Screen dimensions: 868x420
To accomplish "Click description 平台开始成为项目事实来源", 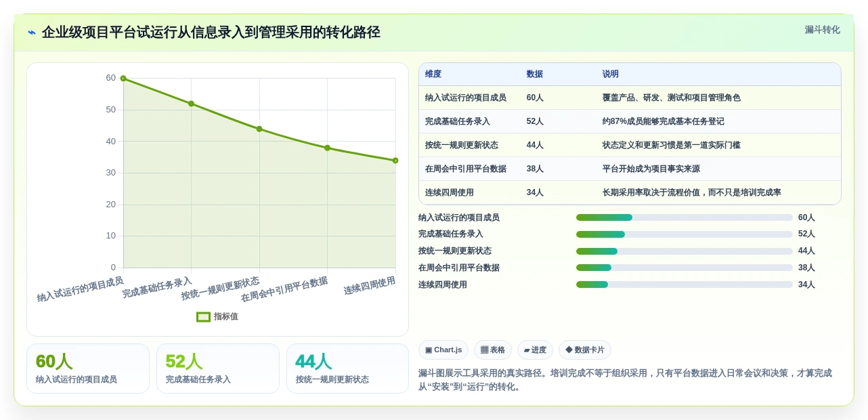I will 651,169.
